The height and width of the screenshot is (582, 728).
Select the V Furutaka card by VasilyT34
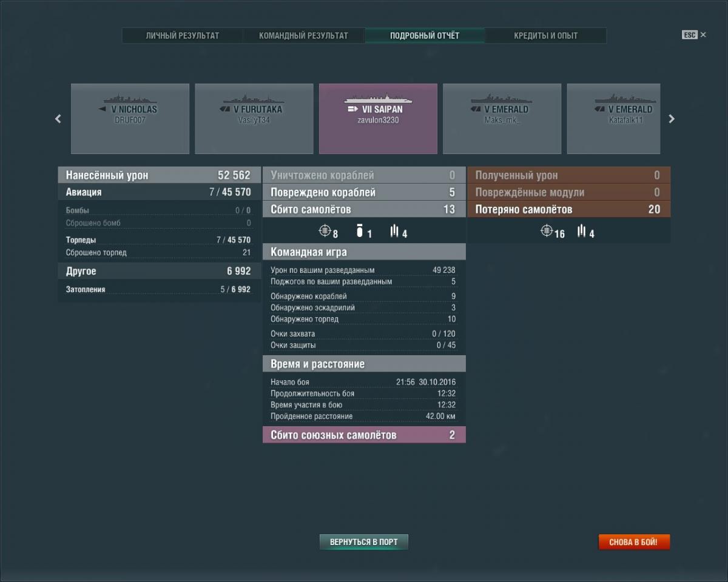(x=254, y=119)
